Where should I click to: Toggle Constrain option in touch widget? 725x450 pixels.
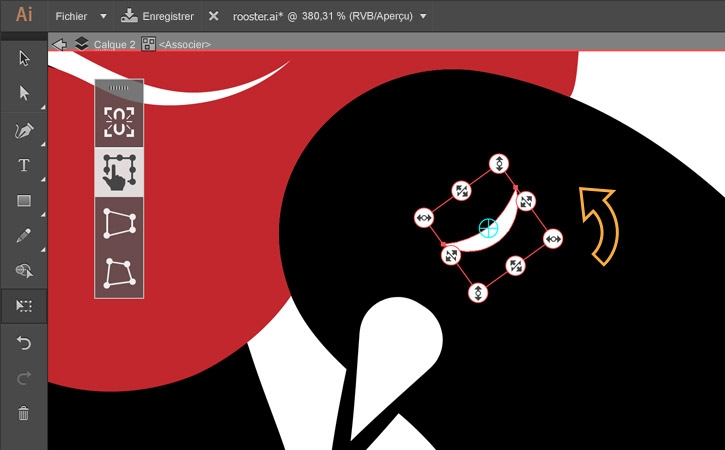click(x=119, y=122)
